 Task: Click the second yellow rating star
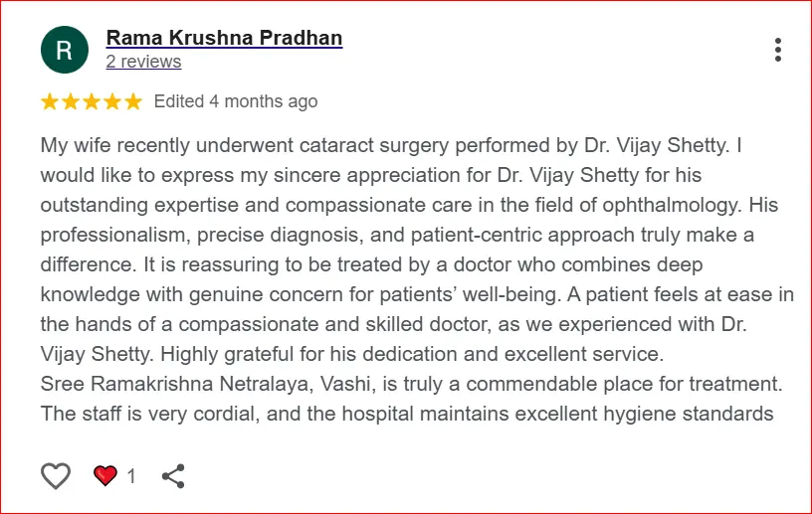point(71,101)
